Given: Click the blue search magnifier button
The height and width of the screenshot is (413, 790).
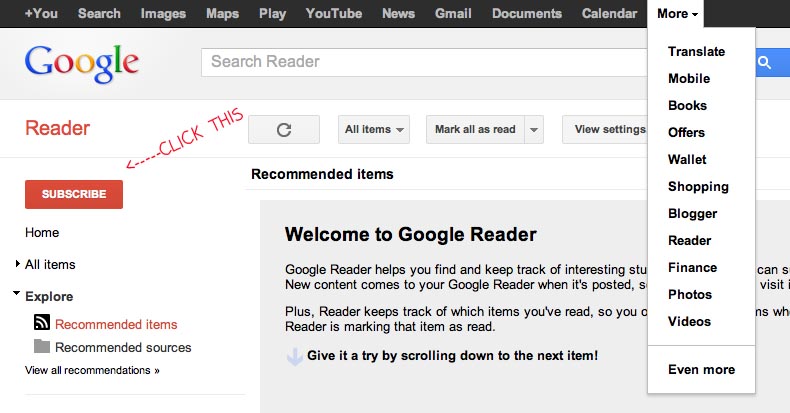Looking at the screenshot, I should (766, 63).
